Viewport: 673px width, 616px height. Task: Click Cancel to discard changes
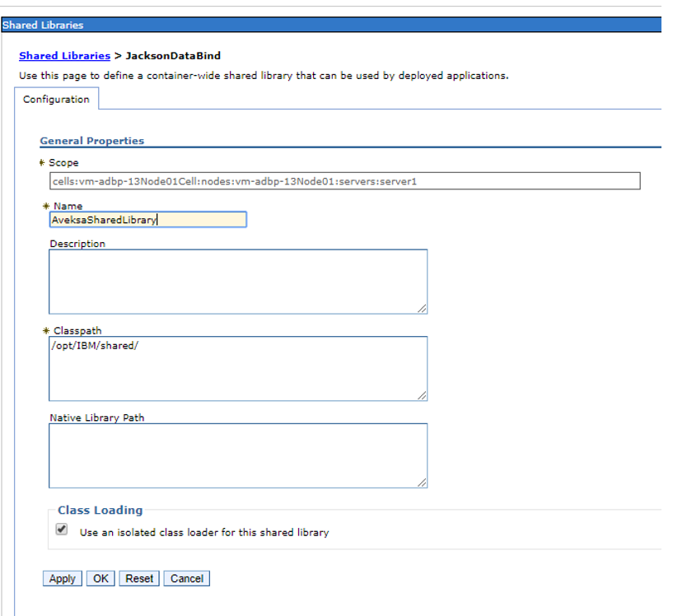click(186, 578)
